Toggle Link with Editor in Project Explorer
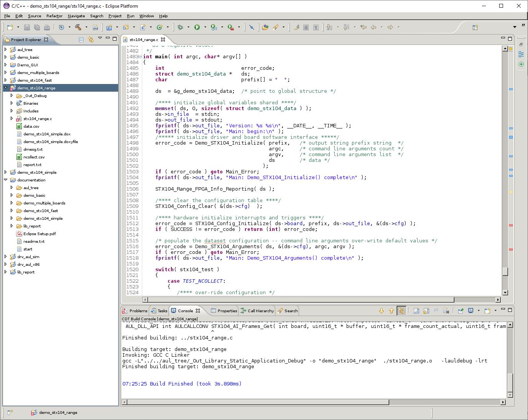The image size is (528, 420). pyautogui.click(x=91, y=40)
